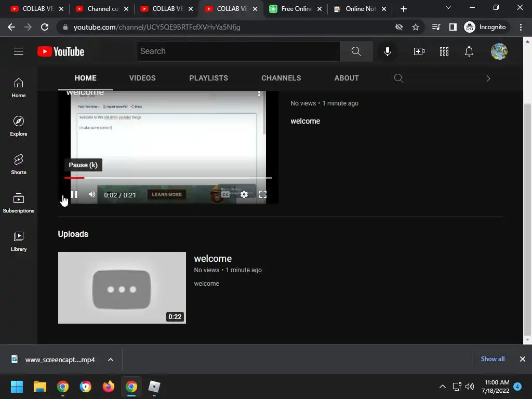
Task: Open the taskbar volume control
Action: [x=470, y=387]
